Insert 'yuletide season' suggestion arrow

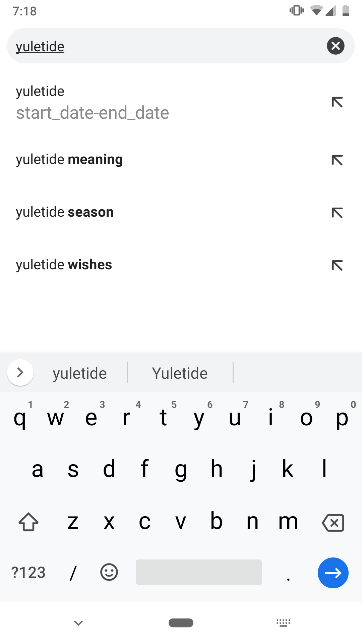click(337, 213)
